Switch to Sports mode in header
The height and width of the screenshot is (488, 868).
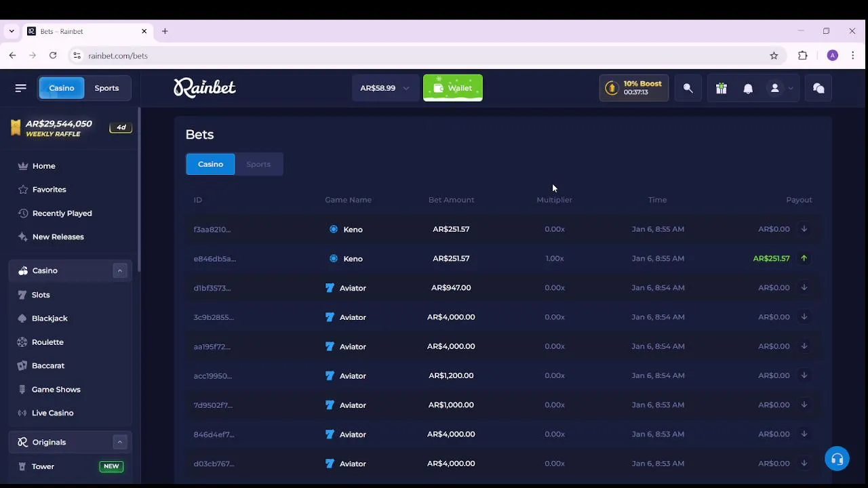[x=106, y=88]
